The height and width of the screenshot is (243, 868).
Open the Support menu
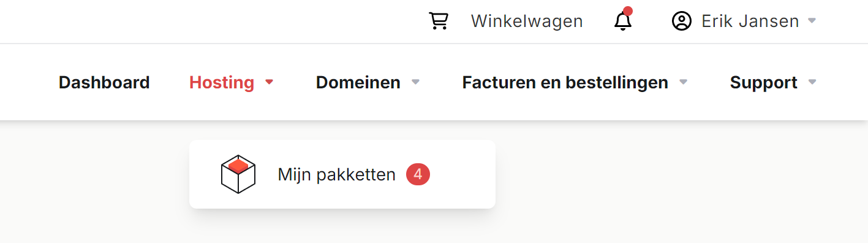(764, 82)
